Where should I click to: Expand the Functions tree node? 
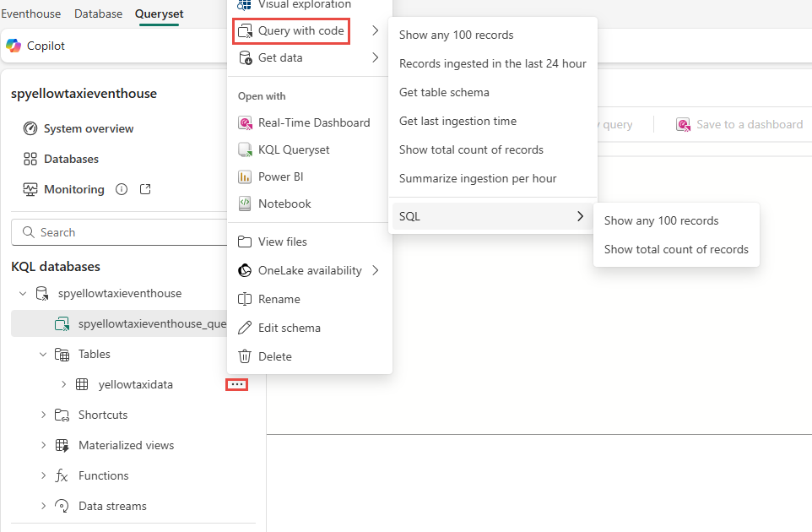click(43, 475)
